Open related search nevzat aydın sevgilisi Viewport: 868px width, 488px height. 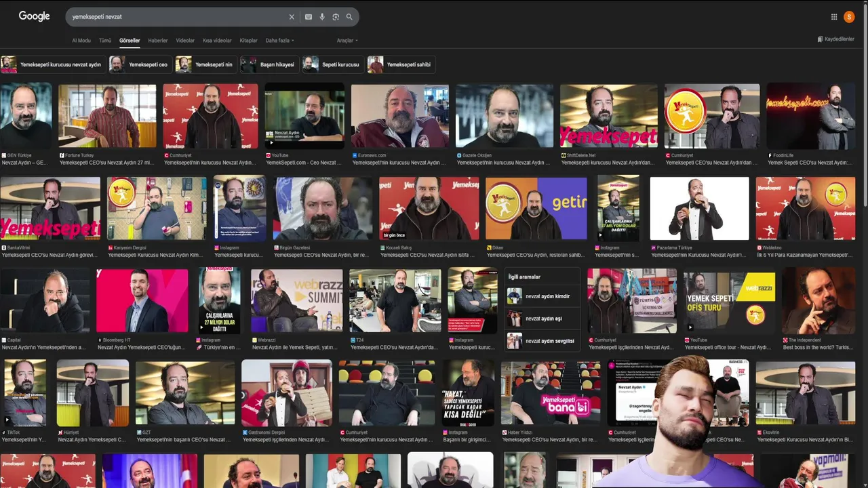(542, 341)
